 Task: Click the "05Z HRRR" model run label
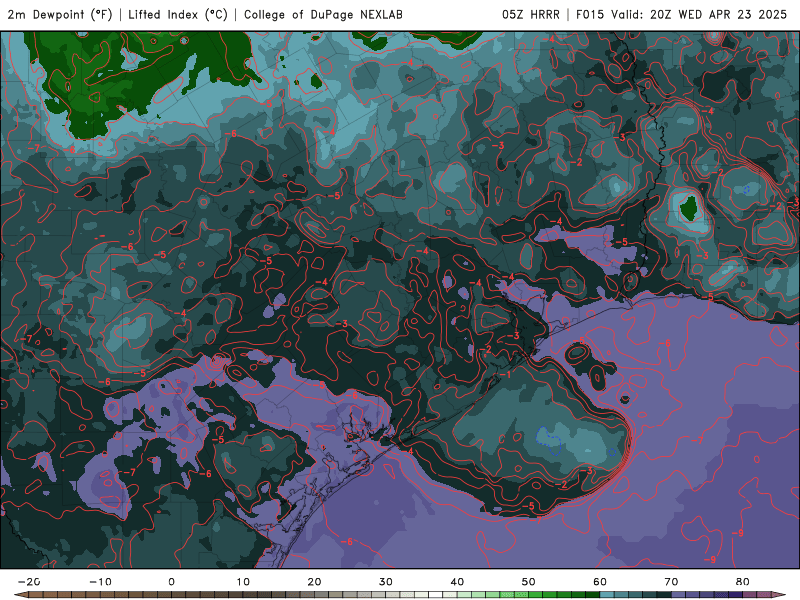[531, 15]
